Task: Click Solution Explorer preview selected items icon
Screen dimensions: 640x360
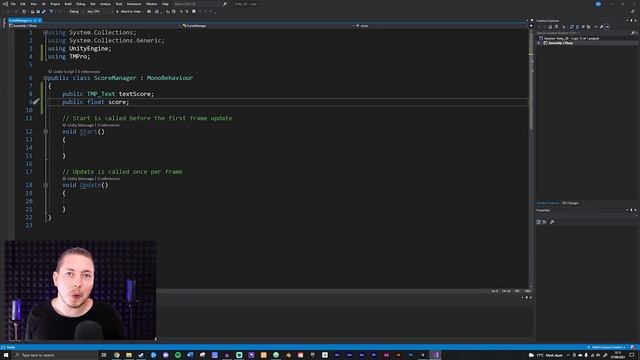Action: pos(608,27)
